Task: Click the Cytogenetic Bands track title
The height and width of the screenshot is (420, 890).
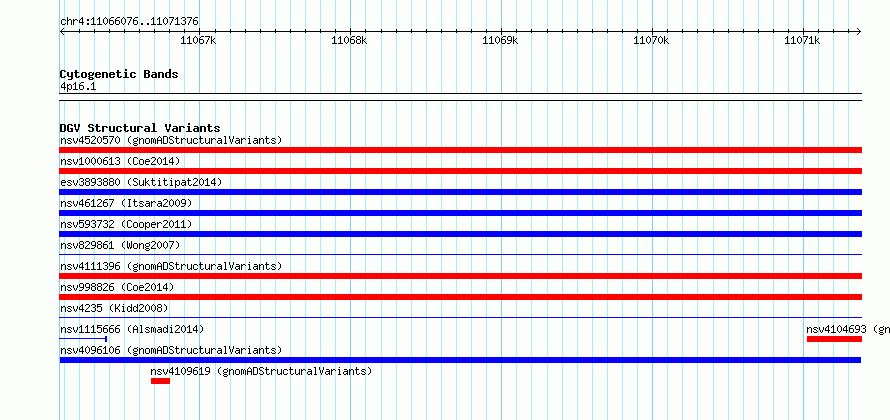Action: [119, 74]
